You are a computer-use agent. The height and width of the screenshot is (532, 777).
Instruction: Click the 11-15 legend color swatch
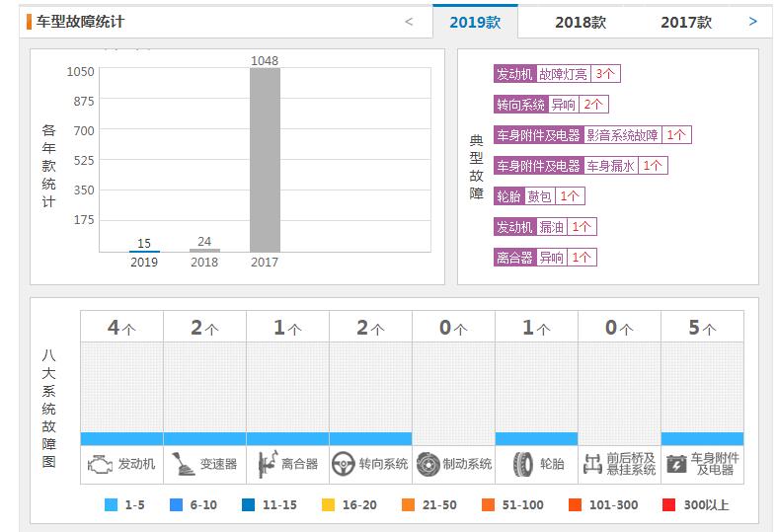(x=248, y=504)
